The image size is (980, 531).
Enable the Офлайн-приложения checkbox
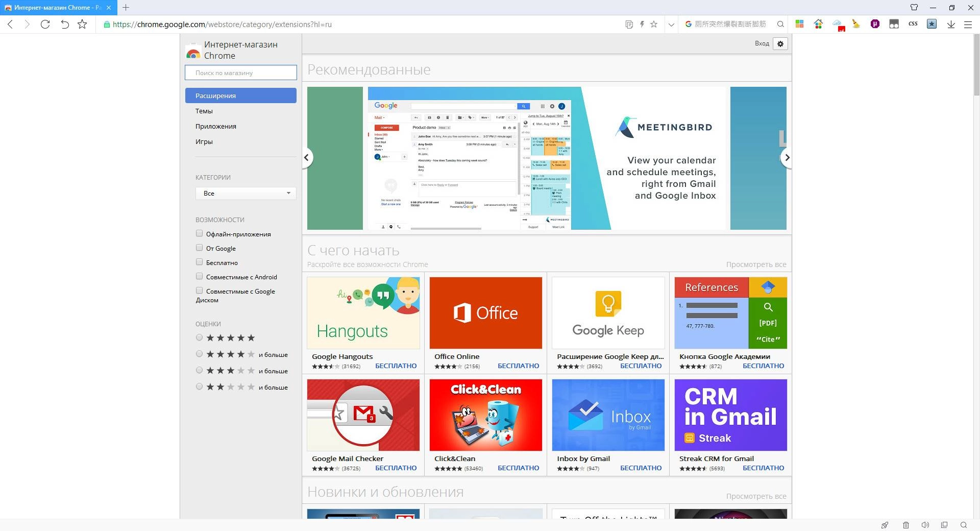tap(199, 233)
